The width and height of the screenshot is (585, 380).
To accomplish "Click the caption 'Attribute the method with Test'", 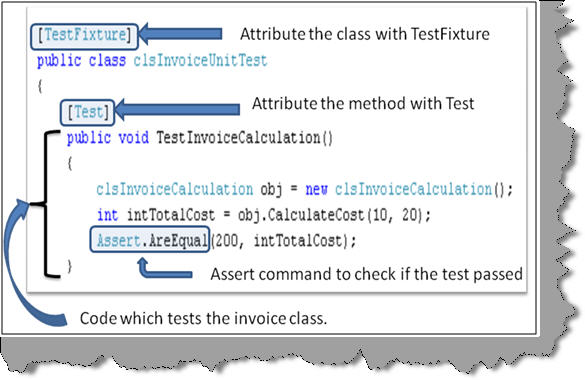I will pyautogui.click(x=363, y=103).
